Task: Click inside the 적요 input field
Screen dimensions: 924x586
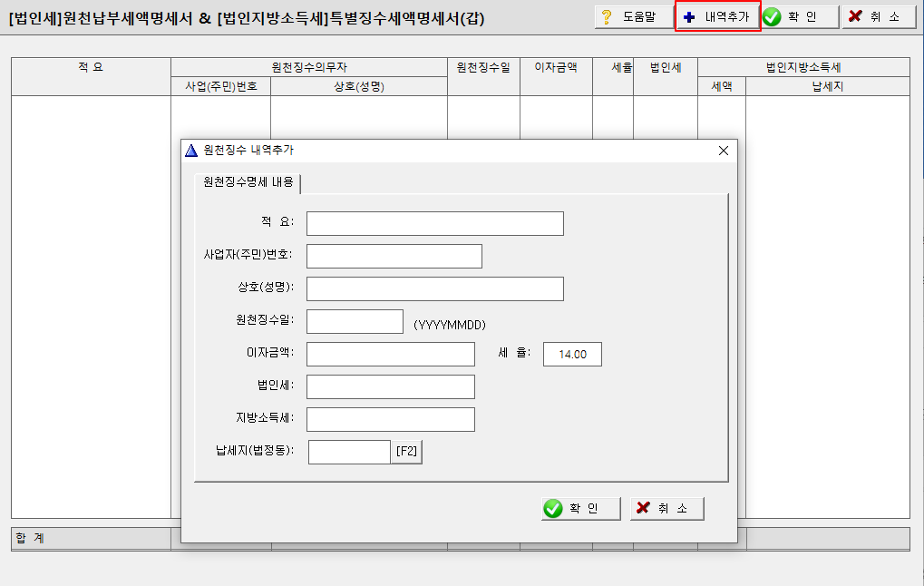Action: [433, 222]
